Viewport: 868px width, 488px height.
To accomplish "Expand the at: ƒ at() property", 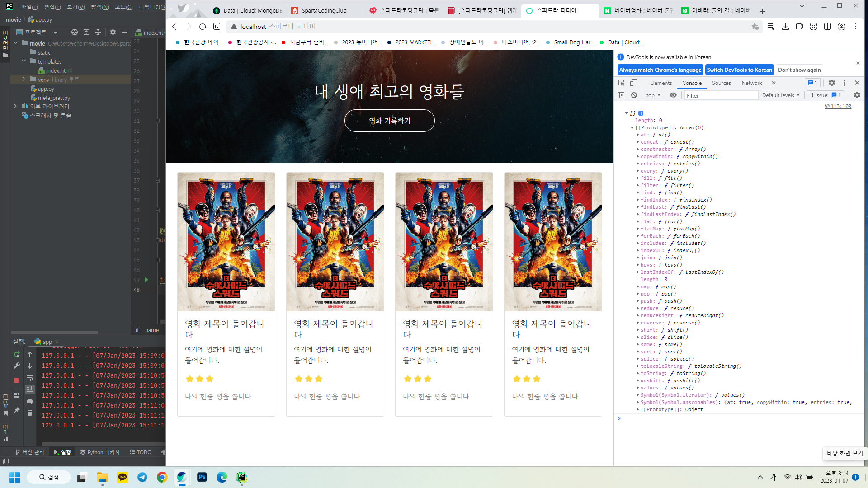I will tap(637, 135).
